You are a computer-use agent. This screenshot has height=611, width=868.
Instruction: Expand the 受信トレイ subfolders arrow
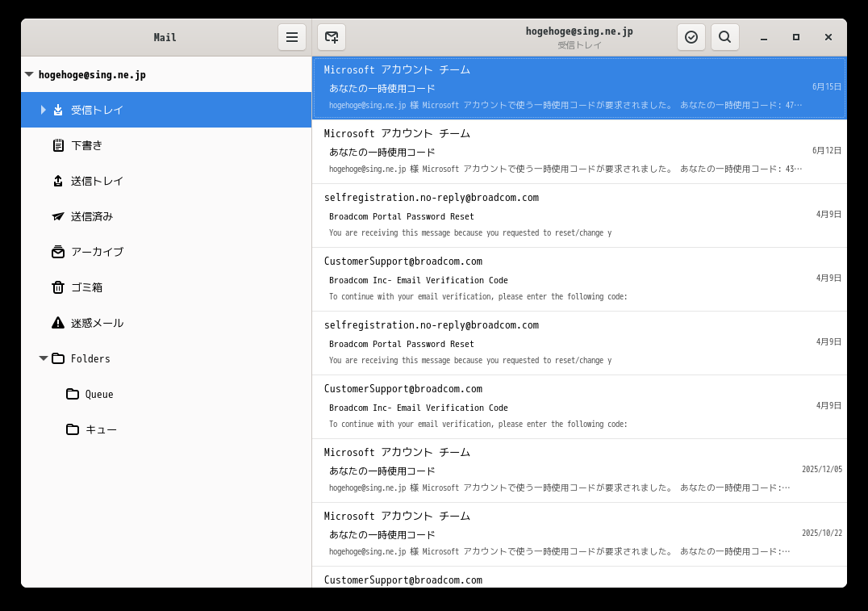[44, 110]
